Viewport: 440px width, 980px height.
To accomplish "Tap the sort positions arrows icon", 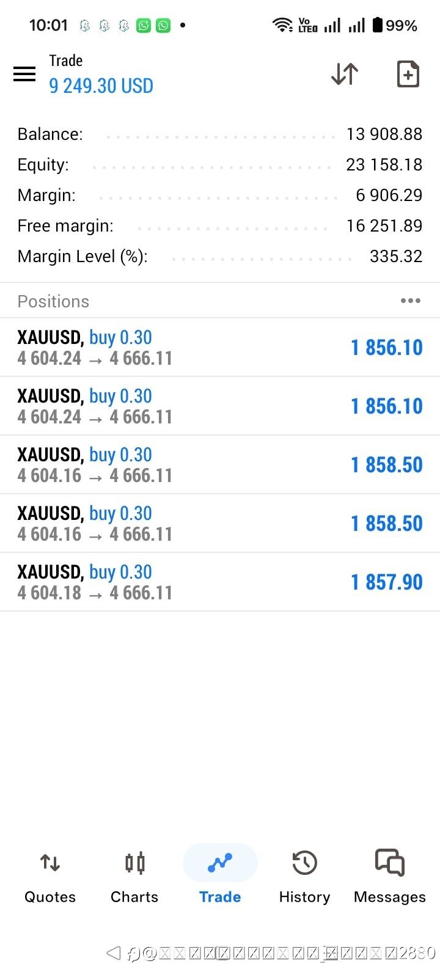I will pyautogui.click(x=345, y=74).
